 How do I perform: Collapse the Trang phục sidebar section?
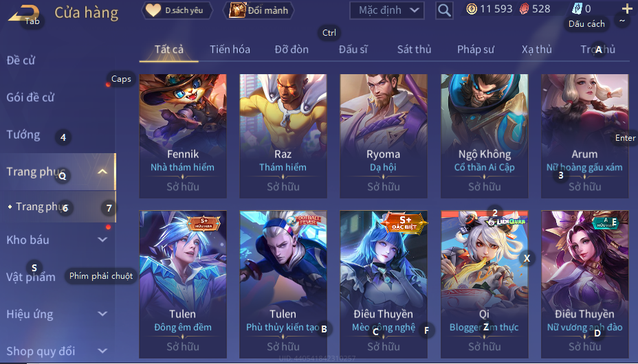coord(102,172)
